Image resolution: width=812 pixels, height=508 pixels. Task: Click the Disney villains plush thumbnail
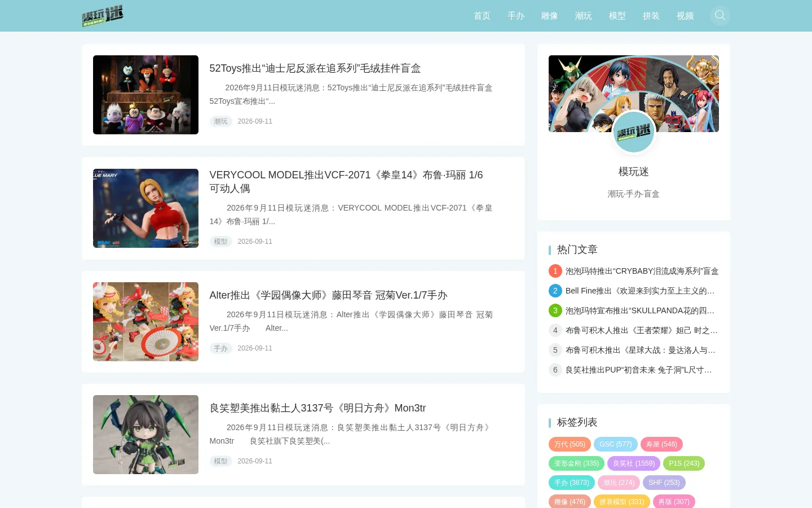(145, 95)
